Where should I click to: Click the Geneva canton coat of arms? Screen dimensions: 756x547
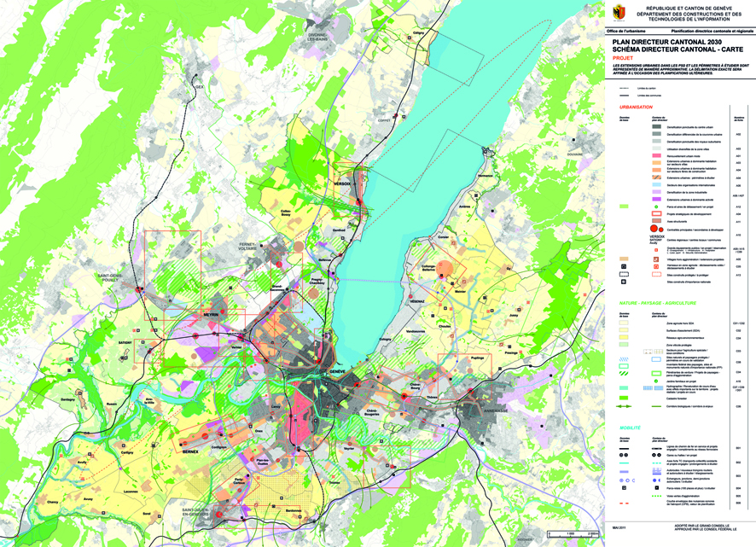(619, 14)
